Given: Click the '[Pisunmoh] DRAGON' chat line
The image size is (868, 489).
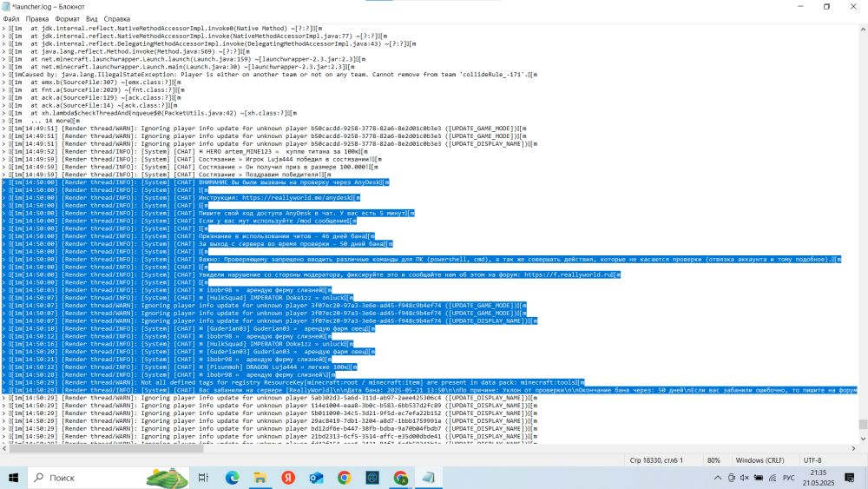Looking at the screenshot, I should [x=180, y=367].
